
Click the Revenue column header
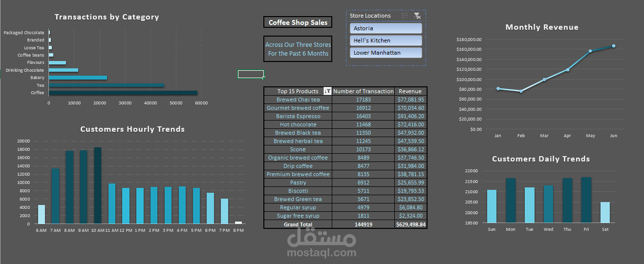click(x=410, y=91)
